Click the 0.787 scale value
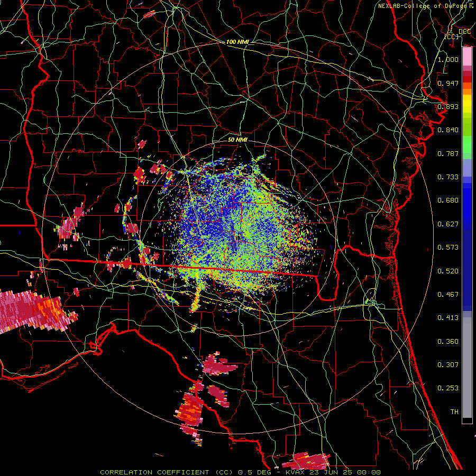Image resolution: width=476 pixels, height=476 pixels. [448, 153]
